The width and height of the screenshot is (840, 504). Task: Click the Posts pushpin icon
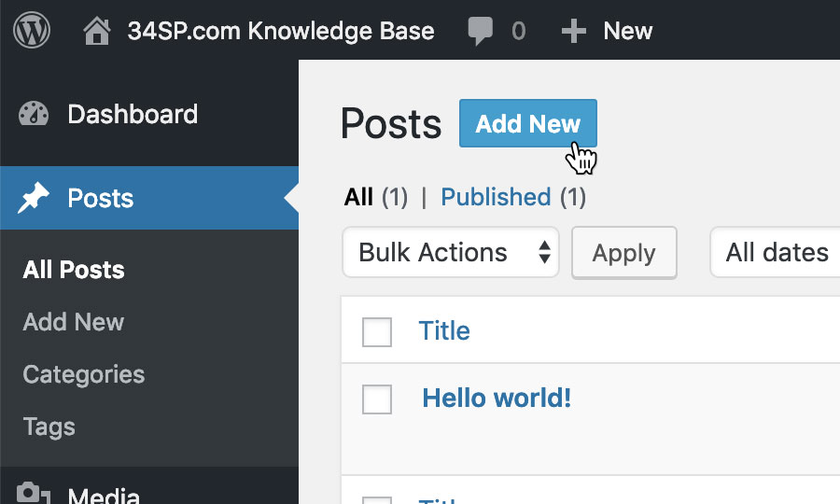[x=34, y=198]
